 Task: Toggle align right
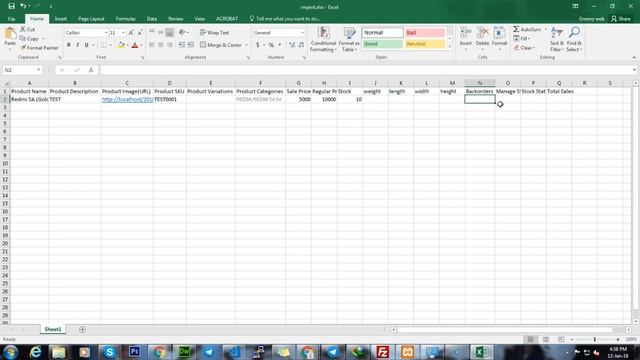point(170,45)
